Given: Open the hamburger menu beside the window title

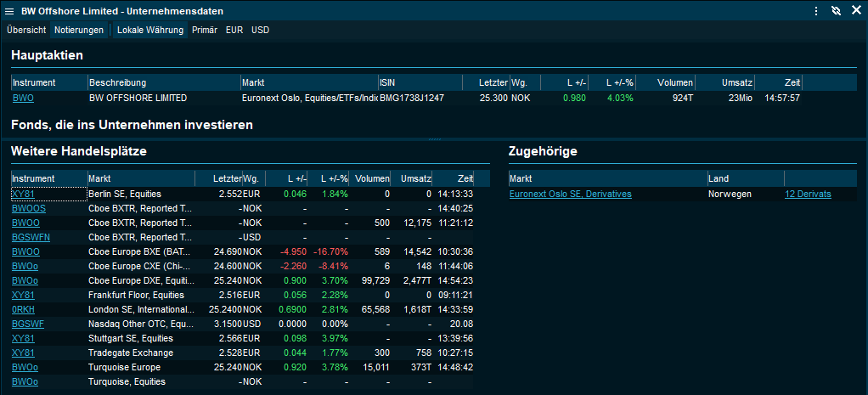Looking at the screenshot, I should (x=9, y=11).
